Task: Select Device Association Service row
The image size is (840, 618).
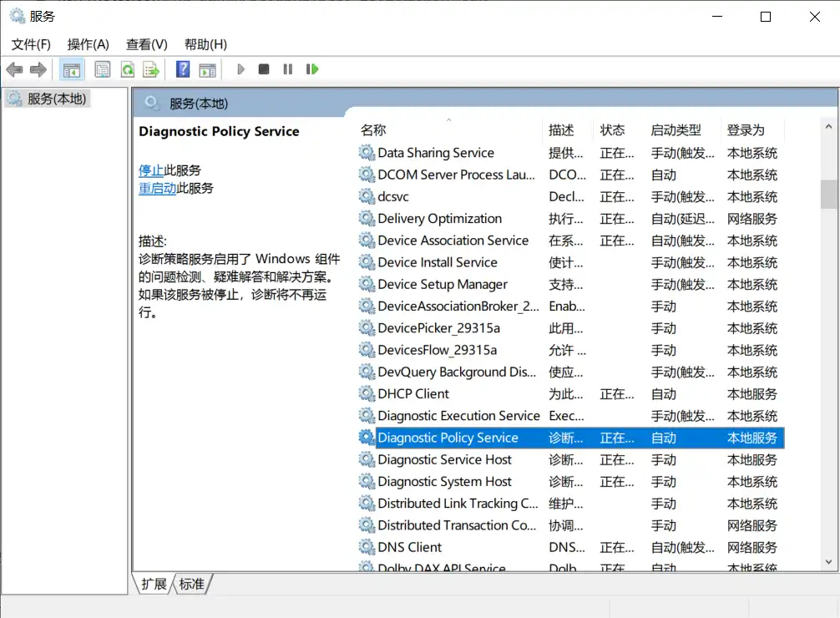Action: [570, 241]
